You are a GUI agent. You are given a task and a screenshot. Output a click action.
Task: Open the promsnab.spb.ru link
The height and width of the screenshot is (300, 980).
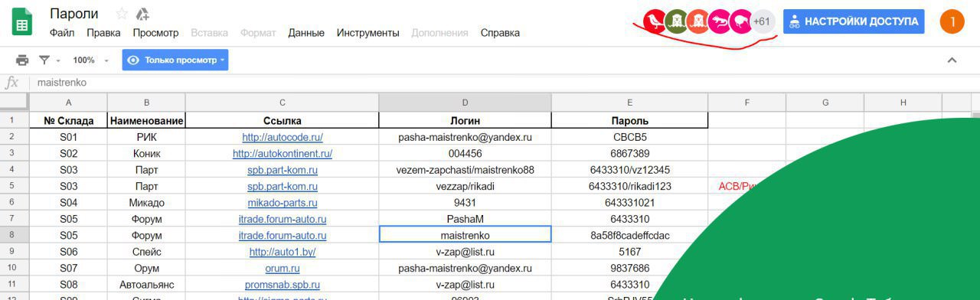(x=283, y=285)
